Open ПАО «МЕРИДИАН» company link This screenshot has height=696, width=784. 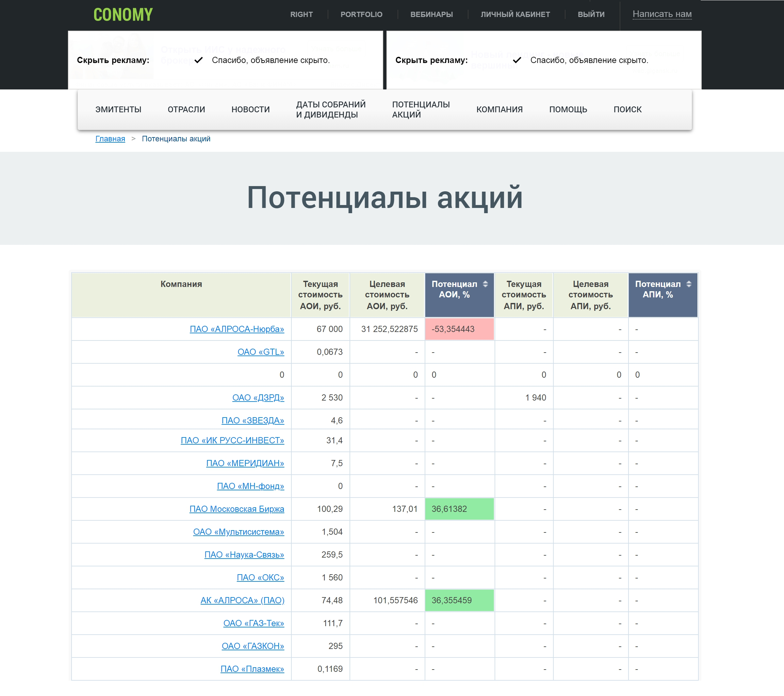click(x=245, y=463)
